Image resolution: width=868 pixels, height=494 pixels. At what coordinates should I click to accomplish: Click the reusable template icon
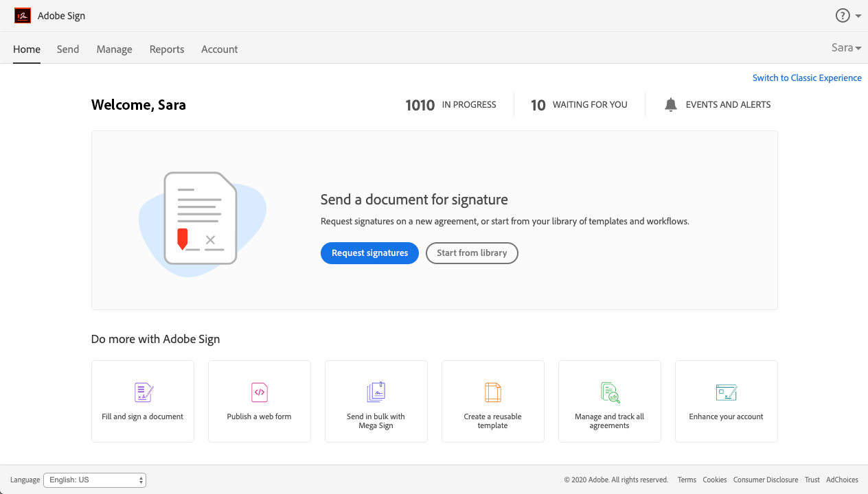click(x=492, y=392)
